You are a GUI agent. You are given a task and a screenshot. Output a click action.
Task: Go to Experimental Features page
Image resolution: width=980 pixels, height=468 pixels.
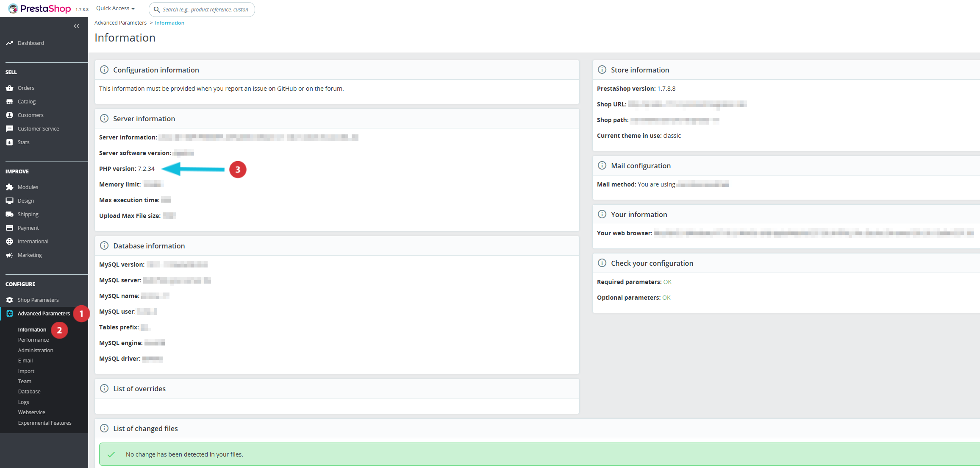pyautogui.click(x=44, y=423)
